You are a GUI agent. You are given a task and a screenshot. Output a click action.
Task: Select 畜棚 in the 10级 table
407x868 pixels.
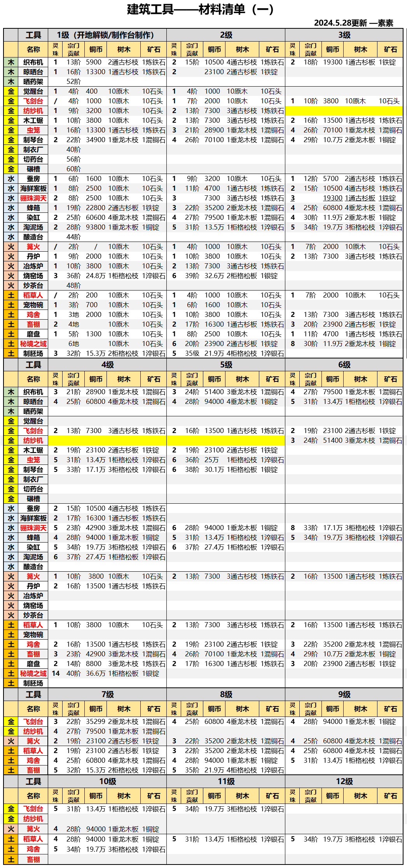(x=33, y=859)
